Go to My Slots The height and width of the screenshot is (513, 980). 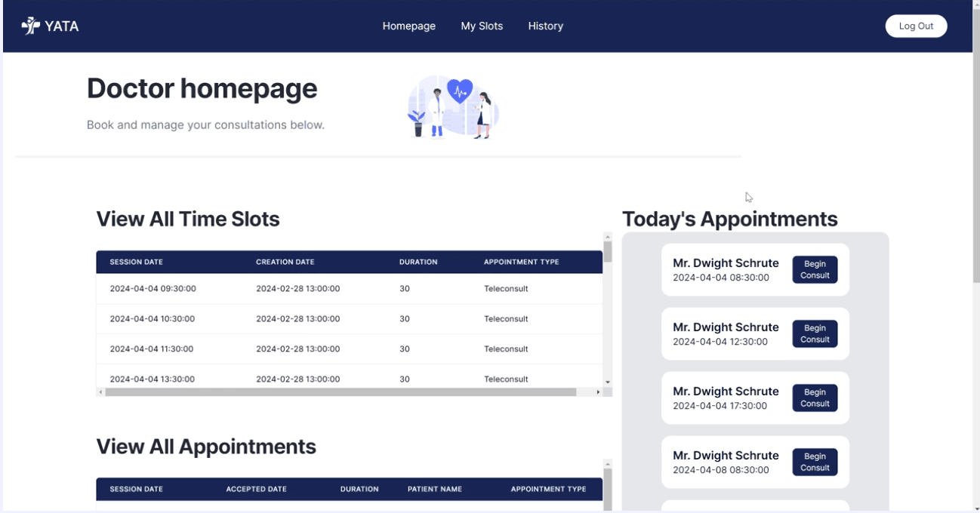tap(482, 26)
